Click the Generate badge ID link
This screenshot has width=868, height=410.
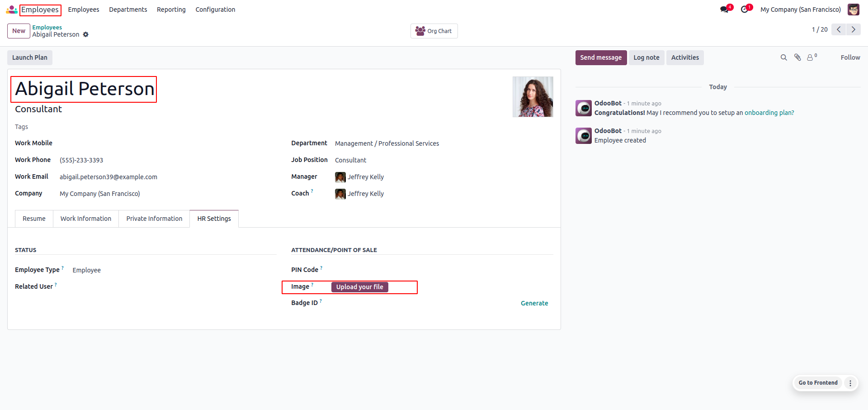pos(534,303)
